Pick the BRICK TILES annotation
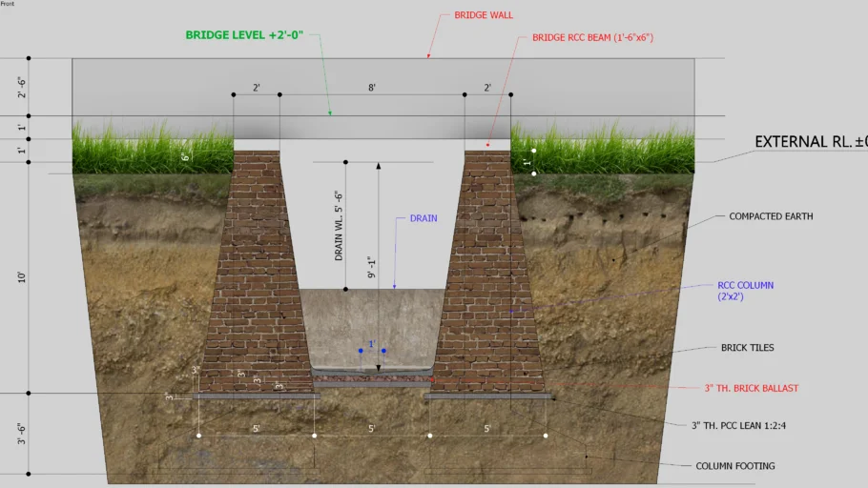868x488 pixels. 748,348
